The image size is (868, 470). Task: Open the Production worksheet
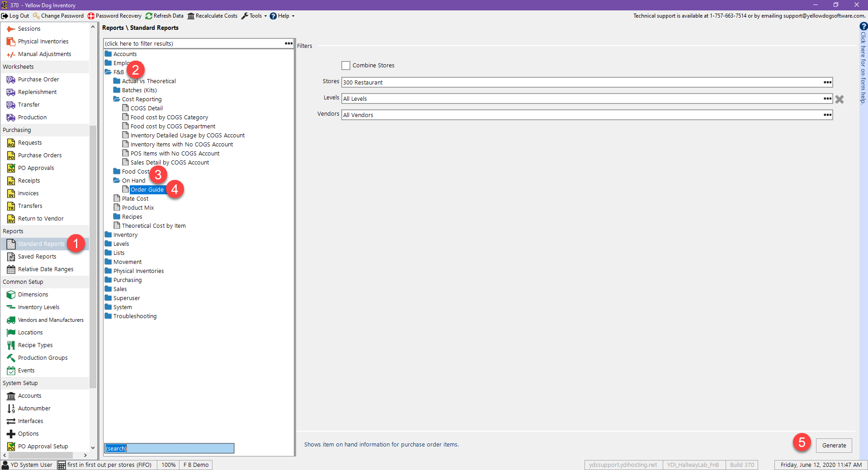[32, 117]
